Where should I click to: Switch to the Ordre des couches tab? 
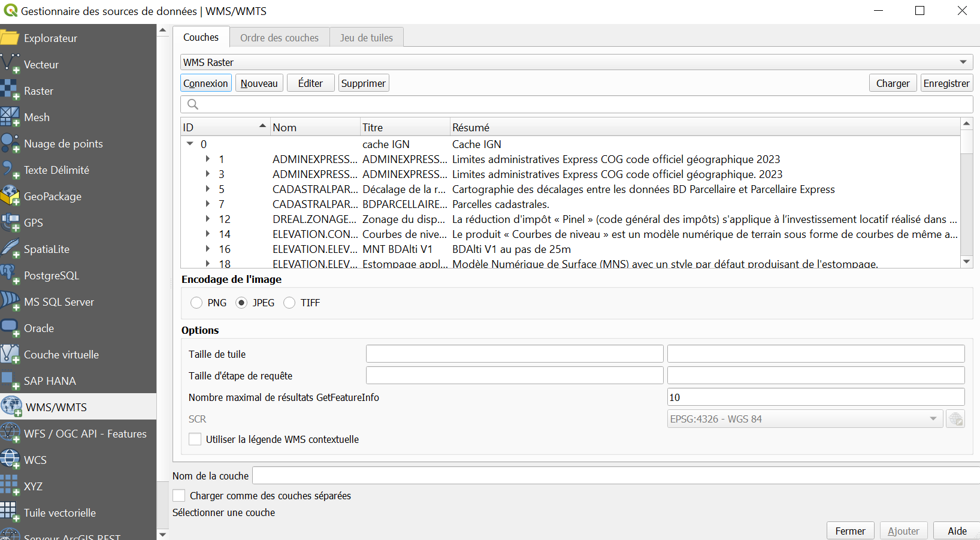(x=279, y=37)
